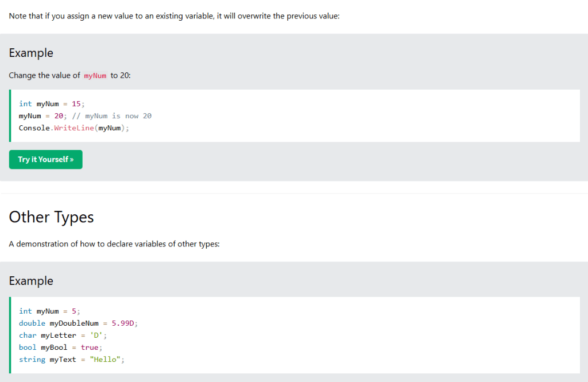Click the "WriteLine" method name in the code
Screen dimensions: 588x382
coord(73,128)
